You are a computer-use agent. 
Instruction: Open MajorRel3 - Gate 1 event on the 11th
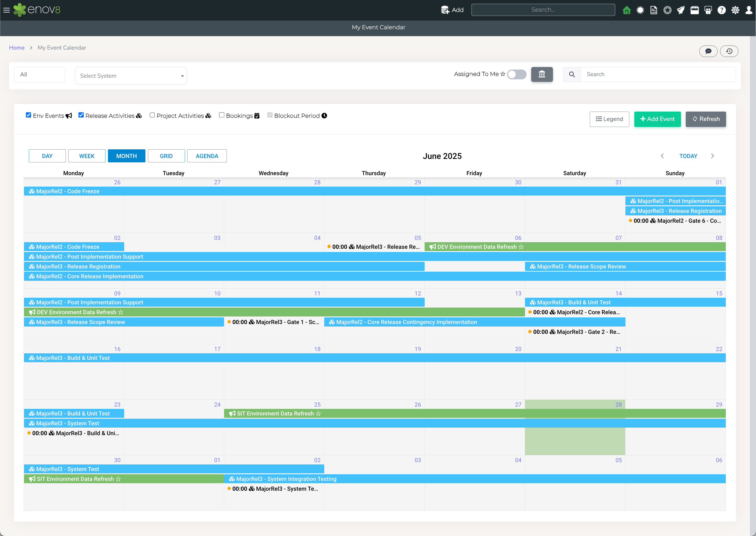(x=273, y=322)
